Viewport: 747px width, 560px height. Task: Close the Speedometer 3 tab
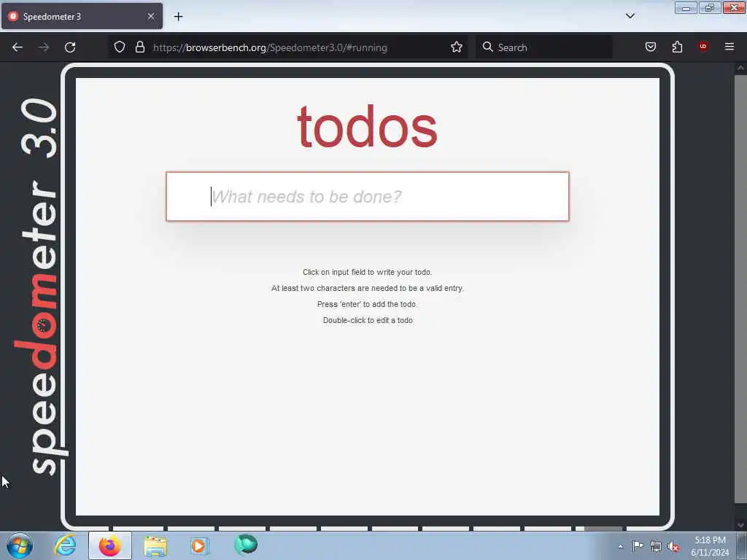coord(151,16)
